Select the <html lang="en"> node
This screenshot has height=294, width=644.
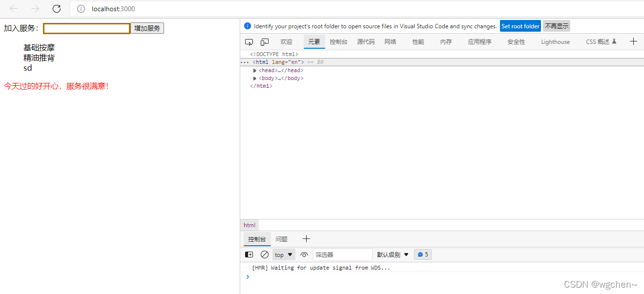pos(278,62)
